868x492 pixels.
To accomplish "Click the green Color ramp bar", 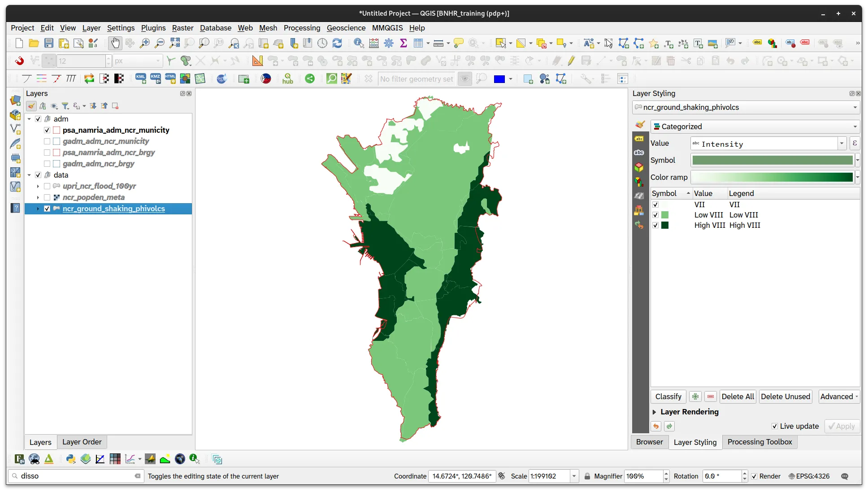I will pos(772,177).
